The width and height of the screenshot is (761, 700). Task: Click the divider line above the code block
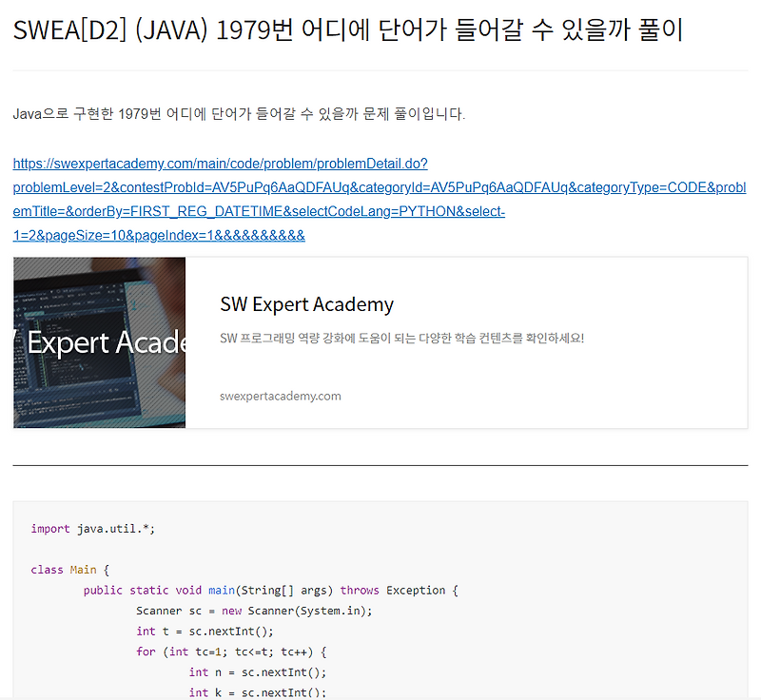380,464
